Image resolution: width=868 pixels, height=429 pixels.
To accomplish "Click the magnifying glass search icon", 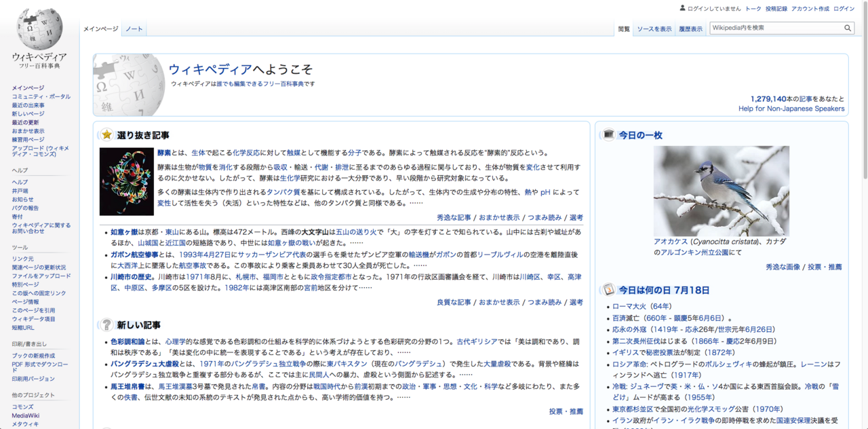I will coord(848,29).
